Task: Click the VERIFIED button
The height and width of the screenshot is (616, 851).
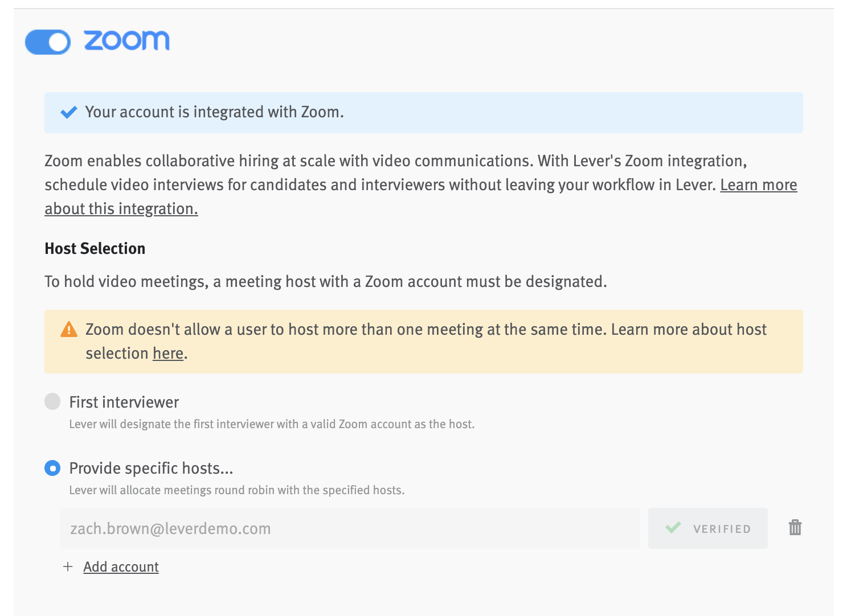Action: pos(707,528)
